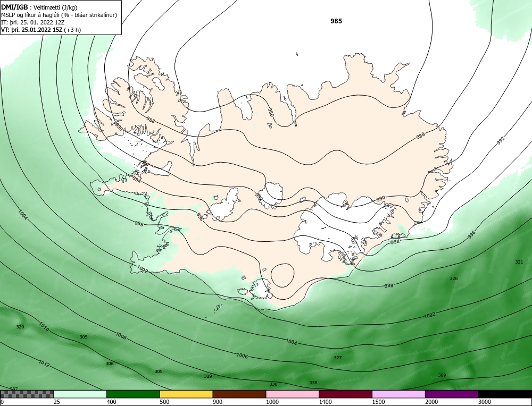532x406 pixels.
Task: Select the 336 CAPE value
Action: 273,384
